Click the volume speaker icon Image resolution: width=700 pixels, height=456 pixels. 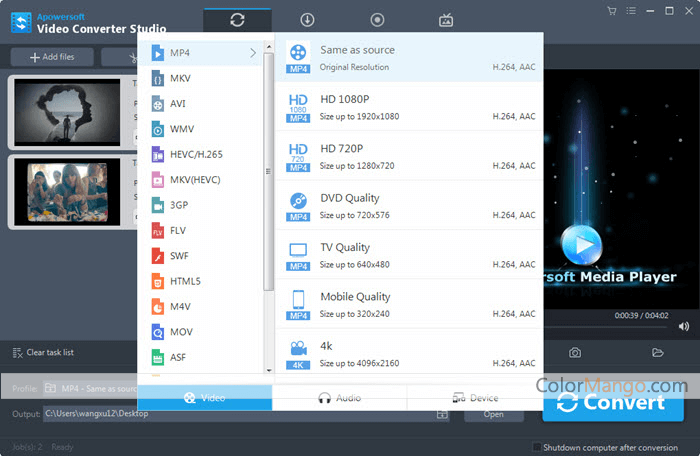point(683,326)
